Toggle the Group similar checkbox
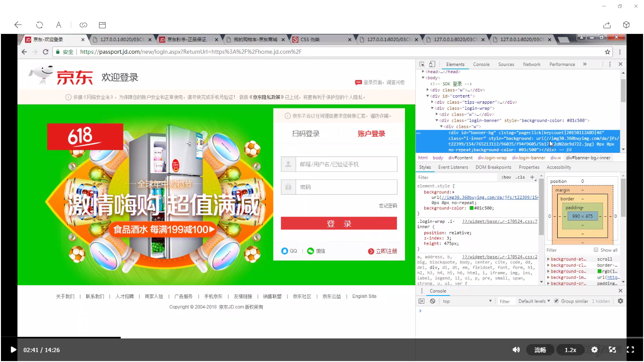The image size is (644, 362). (556, 301)
